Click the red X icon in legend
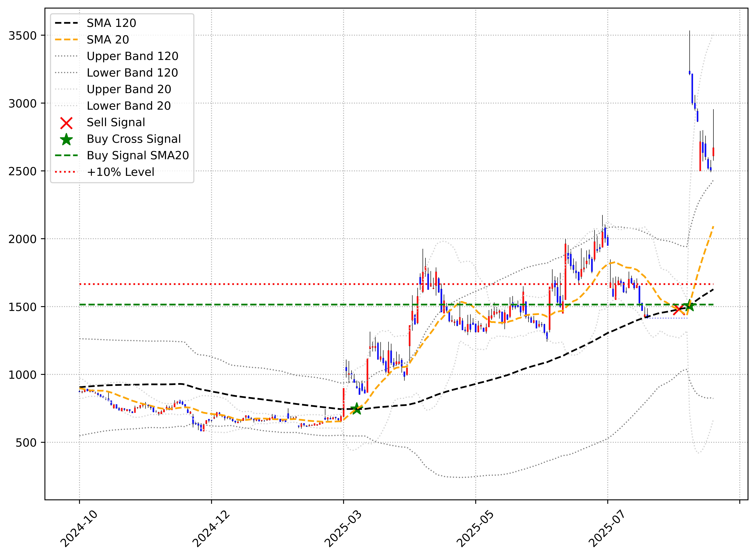The height and width of the screenshot is (557, 756). [x=66, y=123]
